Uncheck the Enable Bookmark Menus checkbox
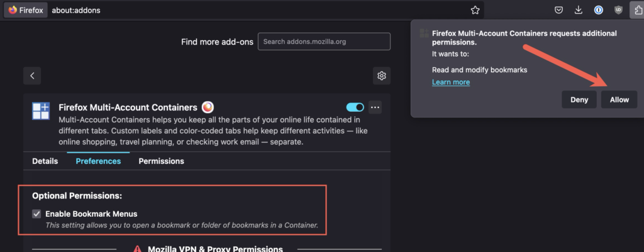 pos(37,214)
